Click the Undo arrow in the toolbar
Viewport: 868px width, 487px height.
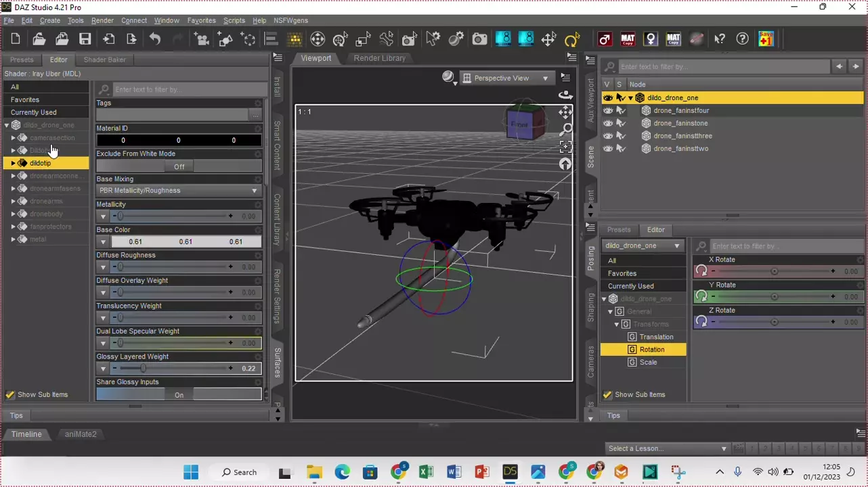click(x=155, y=39)
